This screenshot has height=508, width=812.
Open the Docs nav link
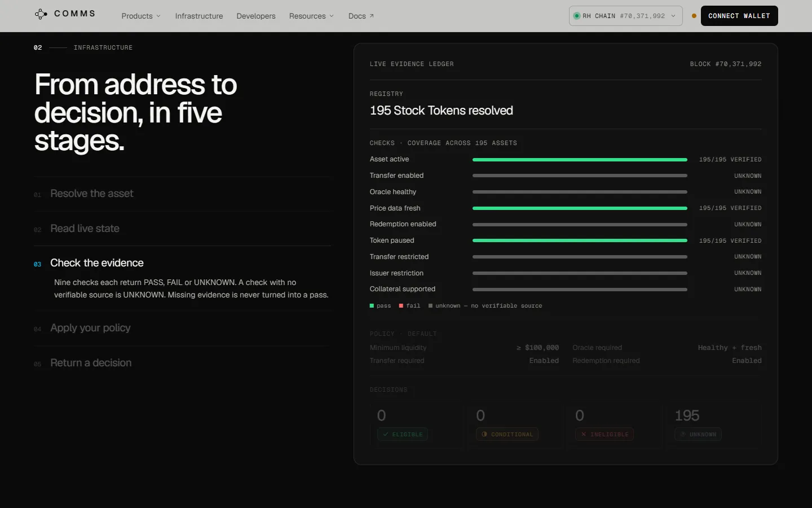[x=361, y=16]
